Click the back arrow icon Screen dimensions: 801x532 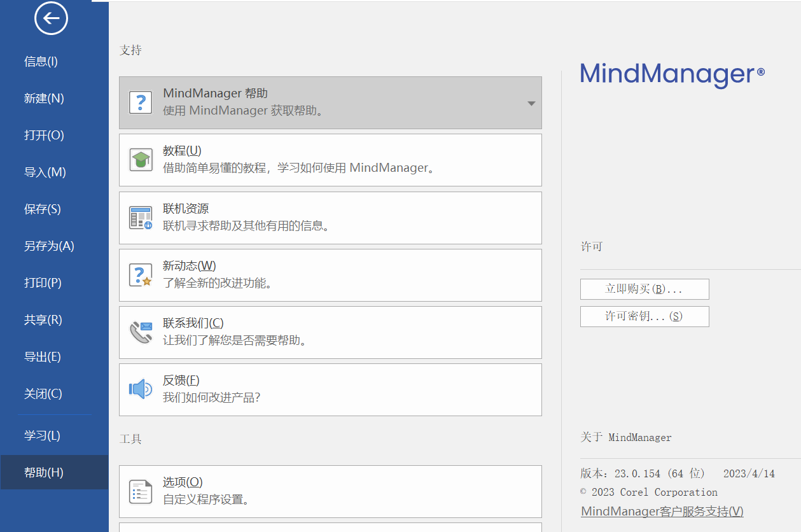coord(52,18)
